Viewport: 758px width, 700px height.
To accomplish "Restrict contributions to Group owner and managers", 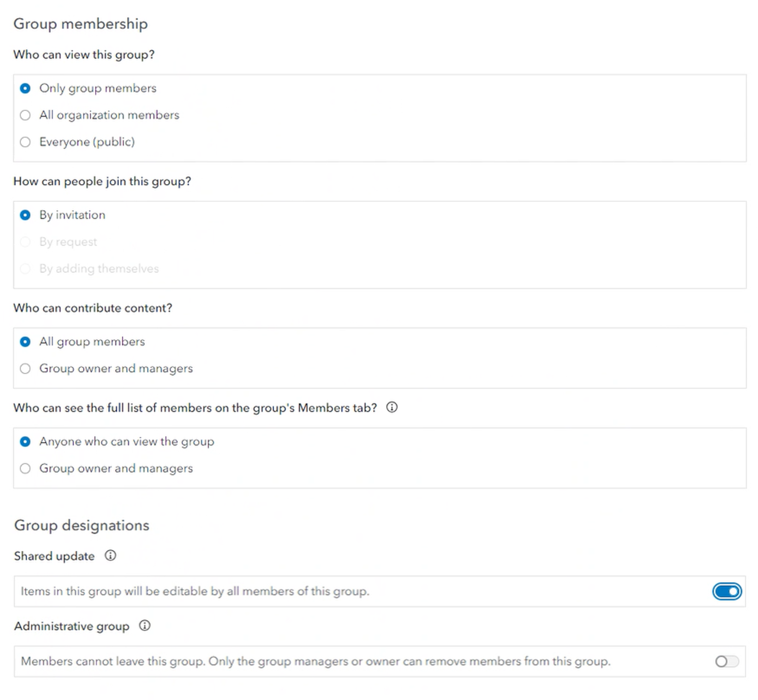I will coord(25,369).
